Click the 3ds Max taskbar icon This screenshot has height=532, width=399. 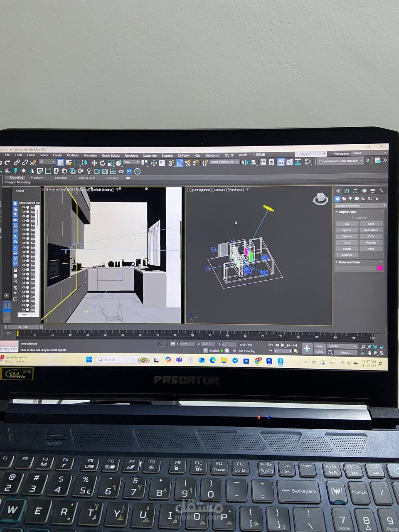[x=281, y=361]
